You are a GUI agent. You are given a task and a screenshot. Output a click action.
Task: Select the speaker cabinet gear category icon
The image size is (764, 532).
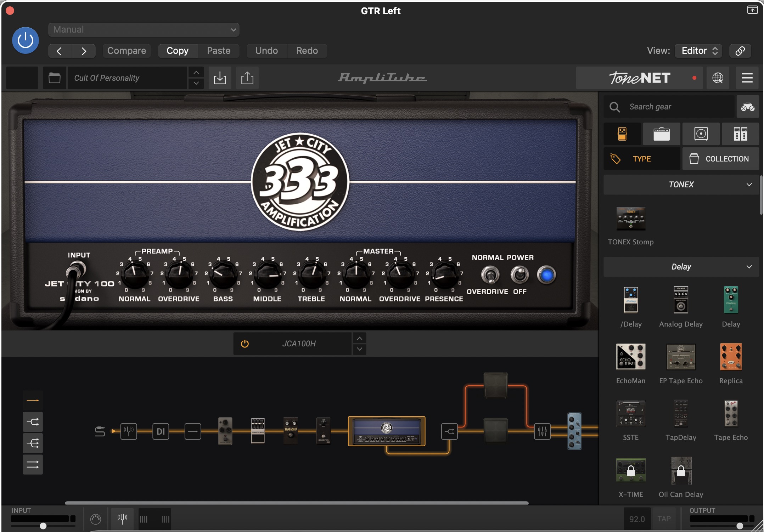click(x=701, y=134)
